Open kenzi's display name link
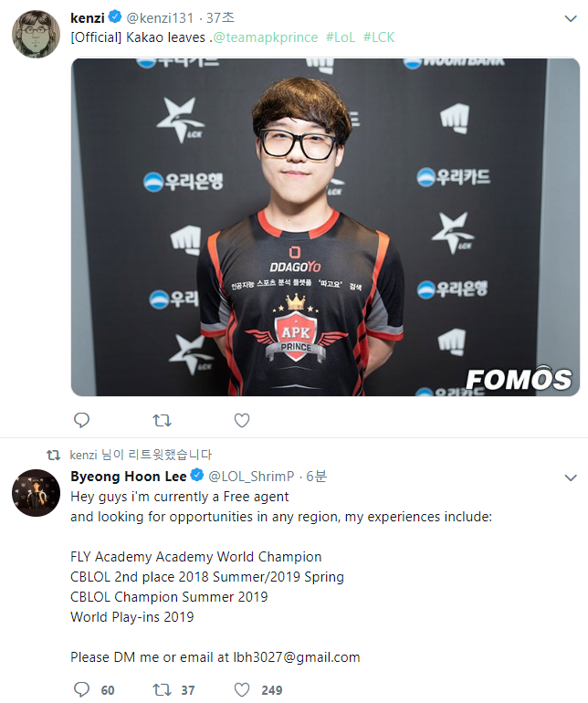 (88, 18)
